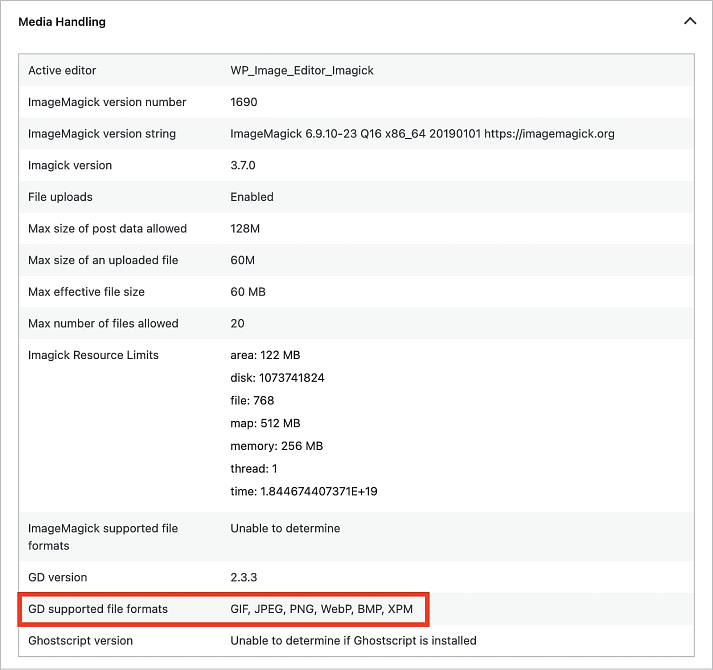Select the Active editor row label
Viewport: 713px width, 670px height.
click(62, 70)
